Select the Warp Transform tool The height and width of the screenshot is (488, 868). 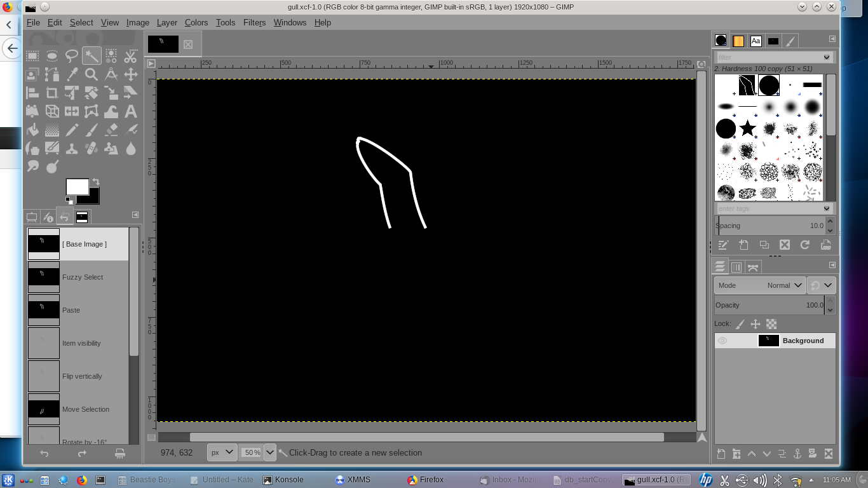[111, 111]
